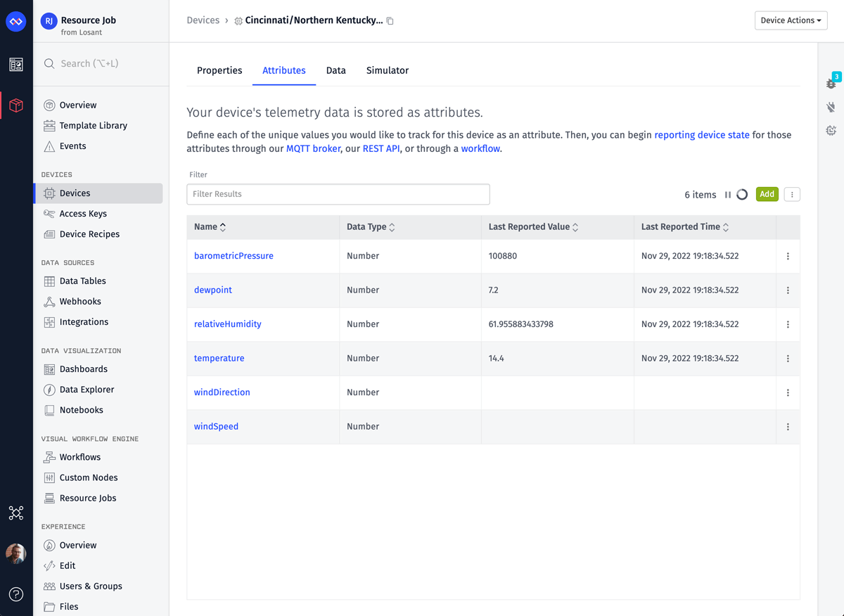
Task: Open row menu for dewpoint
Action: 788,290
